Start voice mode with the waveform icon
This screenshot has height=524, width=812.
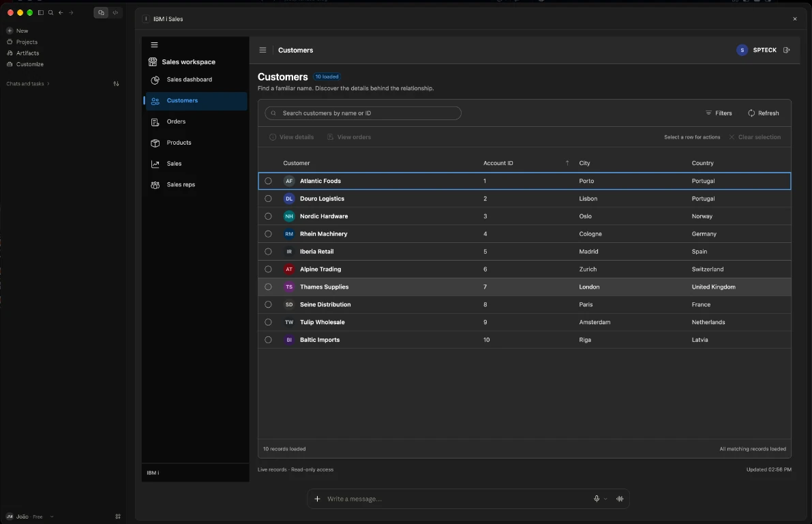click(x=620, y=499)
